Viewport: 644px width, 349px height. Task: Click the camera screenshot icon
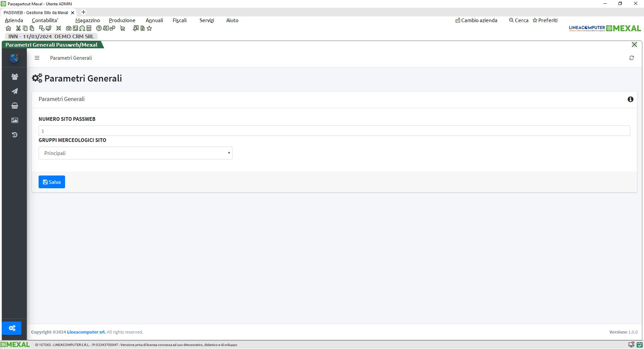69,29
